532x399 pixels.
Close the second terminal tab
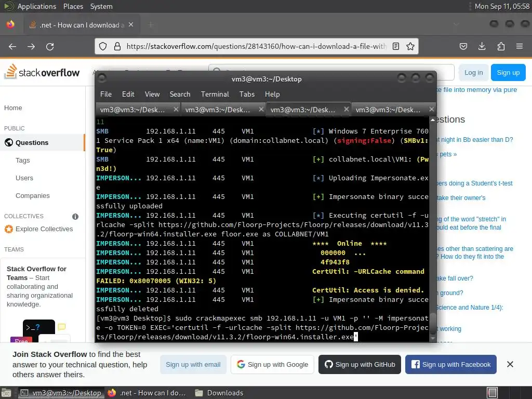[x=261, y=109]
